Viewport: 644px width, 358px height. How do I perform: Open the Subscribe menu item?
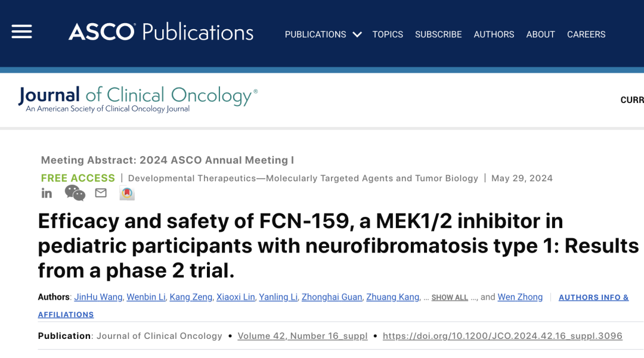point(438,35)
